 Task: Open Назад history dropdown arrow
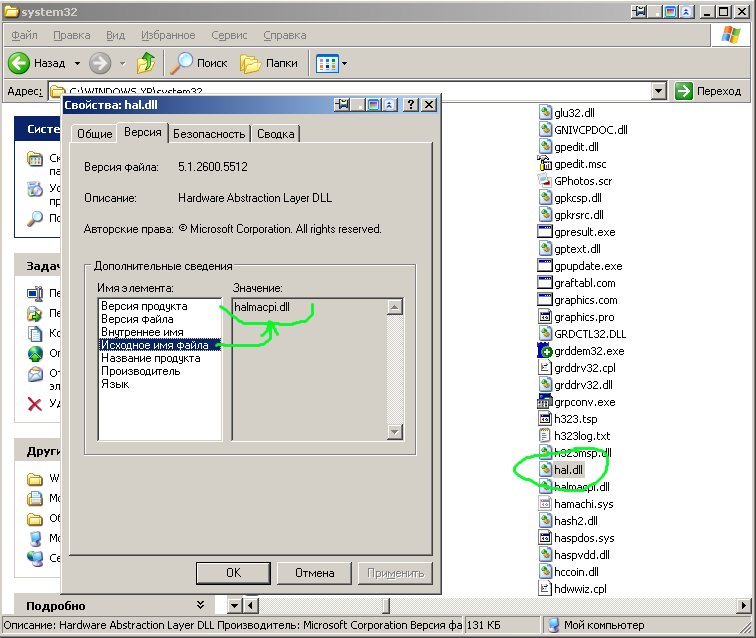pos(78,63)
